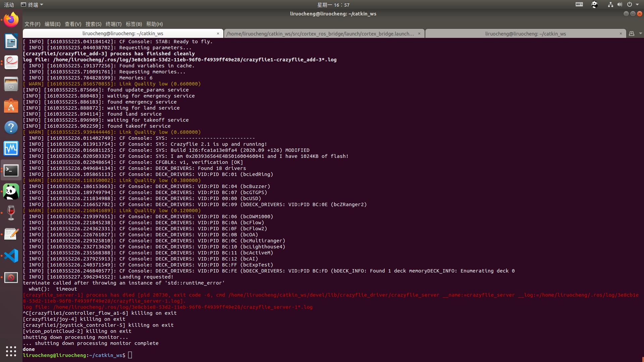The image size is (644, 362).
Task: Click new terminal tab icon
Action: coord(632,34)
